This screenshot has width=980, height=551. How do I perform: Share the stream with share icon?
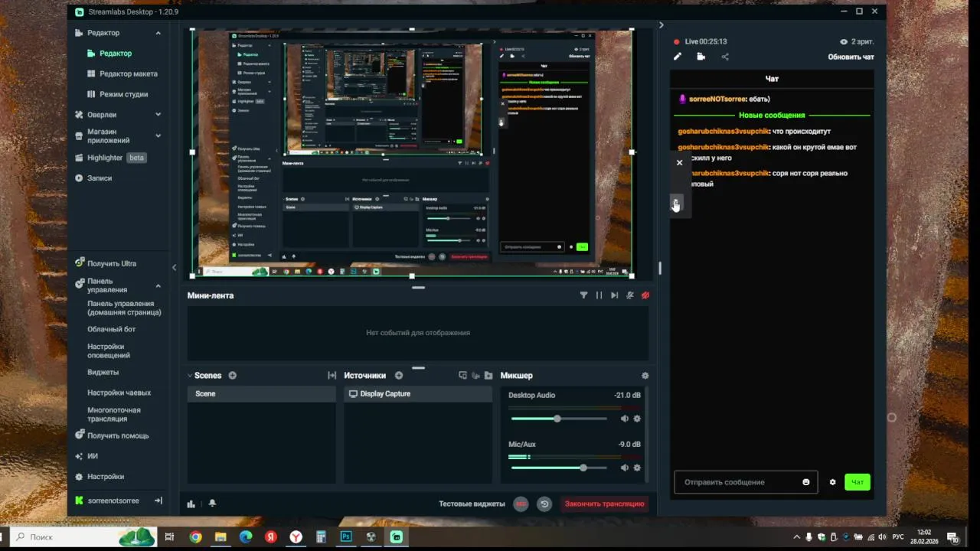[725, 57]
